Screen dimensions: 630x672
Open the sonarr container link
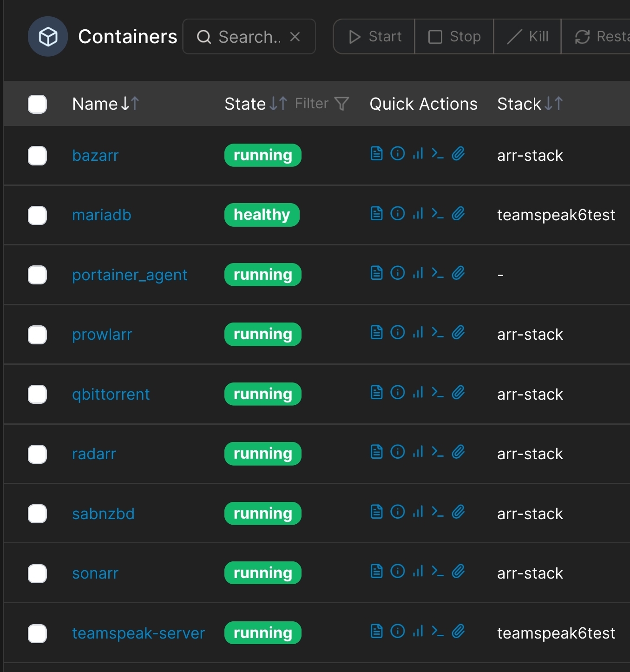coord(95,573)
